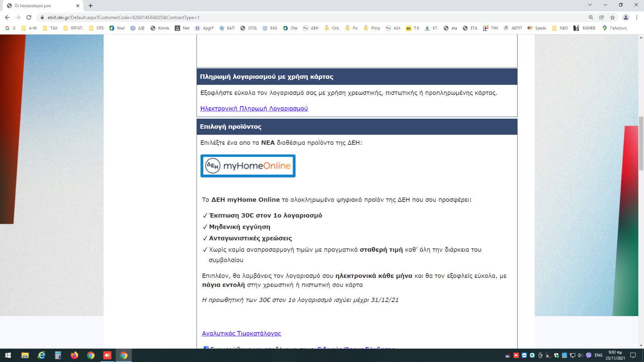The image size is (644, 362).
Task: Open the ΚΤ. bookmark
Action: point(431,28)
